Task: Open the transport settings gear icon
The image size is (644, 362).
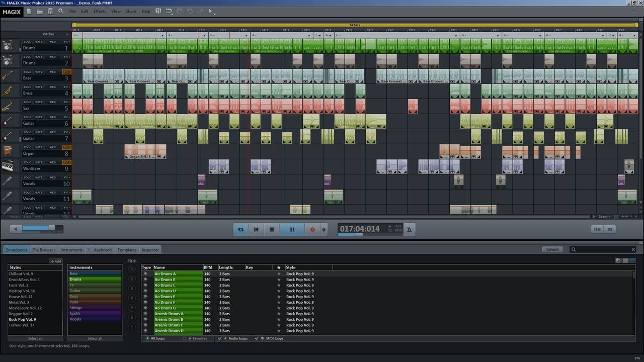Action: click(x=324, y=229)
